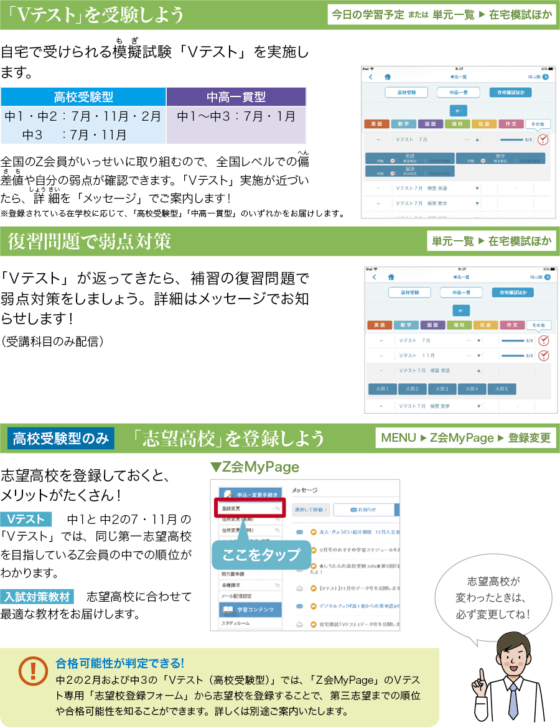This screenshot has height=728, width=560.
Task: Tap the 選択して移動 button
Action: click(310, 510)
